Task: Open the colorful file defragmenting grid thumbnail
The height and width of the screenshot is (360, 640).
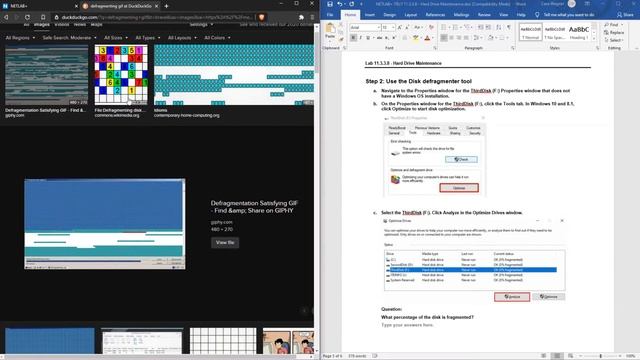Action: [121, 75]
